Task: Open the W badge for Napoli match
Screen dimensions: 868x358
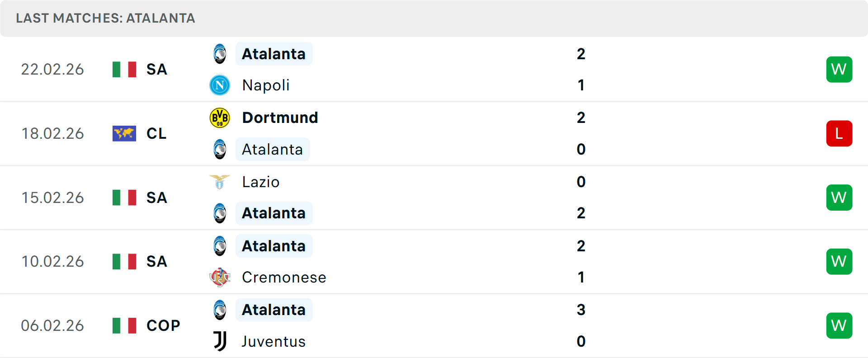Action: point(839,69)
